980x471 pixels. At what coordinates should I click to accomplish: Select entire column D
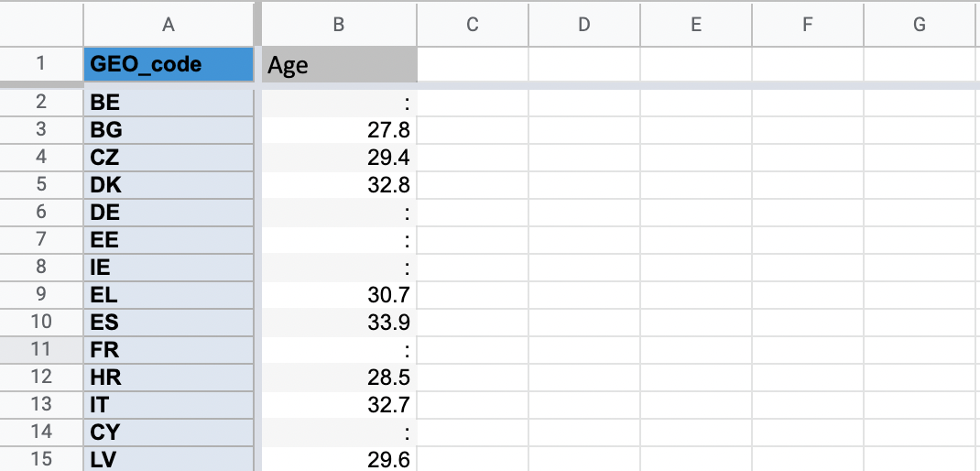[583, 25]
